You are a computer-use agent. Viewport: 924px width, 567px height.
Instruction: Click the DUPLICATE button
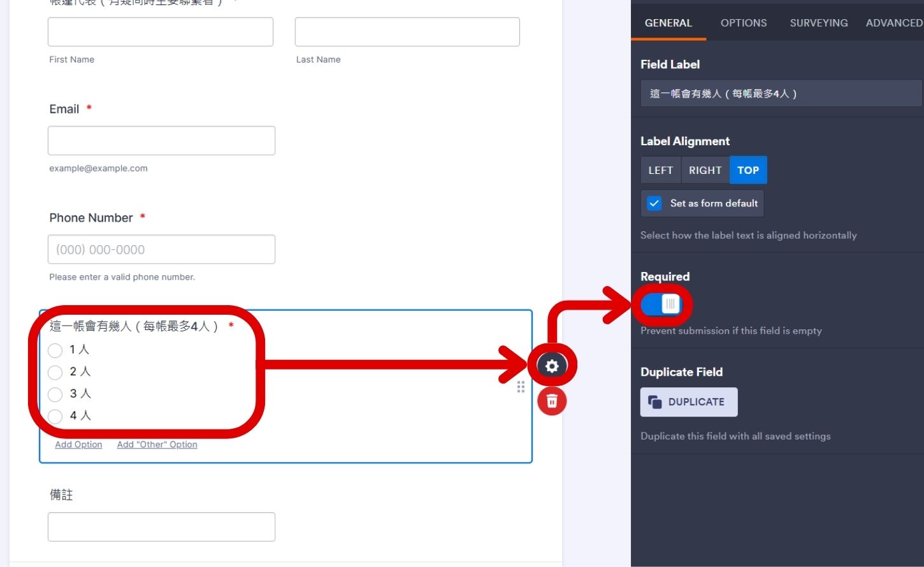coord(688,402)
